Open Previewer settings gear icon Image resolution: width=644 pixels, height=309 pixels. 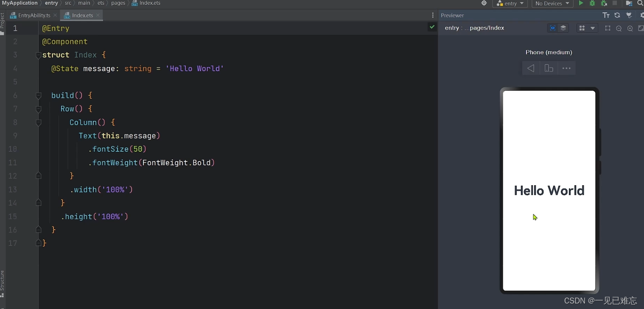641,15
